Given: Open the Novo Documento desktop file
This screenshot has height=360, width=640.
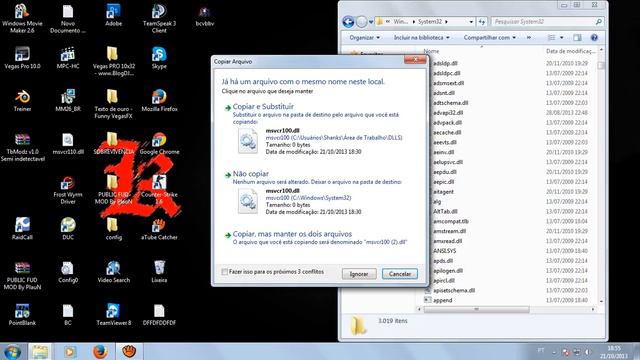Looking at the screenshot, I should point(68,18).
